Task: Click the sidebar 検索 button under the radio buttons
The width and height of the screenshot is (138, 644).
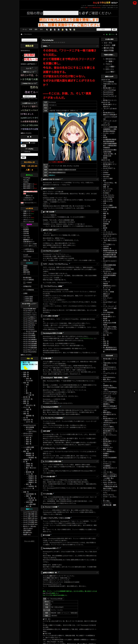Action: pyautogui.click(x=23, y=146)
